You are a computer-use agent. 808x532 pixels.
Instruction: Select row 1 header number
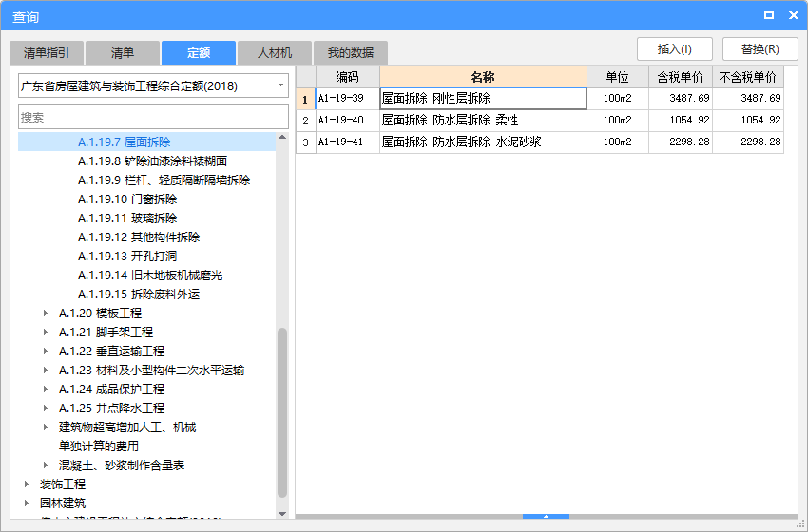(305, 99)
